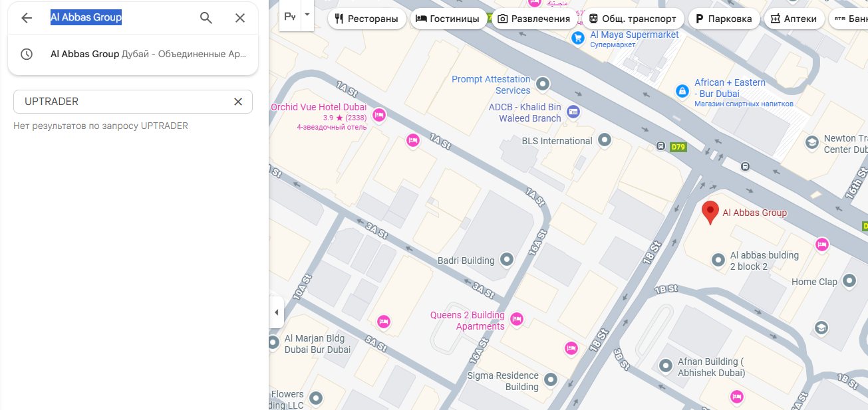Viewport: 868px width, 410px height.
Task: Click the Afnan Building marker
Action: (x=666, y=366)
